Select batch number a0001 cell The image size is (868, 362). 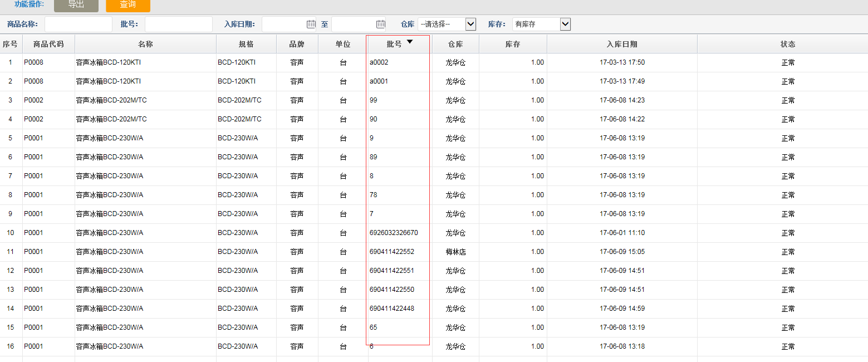[379, 81]
